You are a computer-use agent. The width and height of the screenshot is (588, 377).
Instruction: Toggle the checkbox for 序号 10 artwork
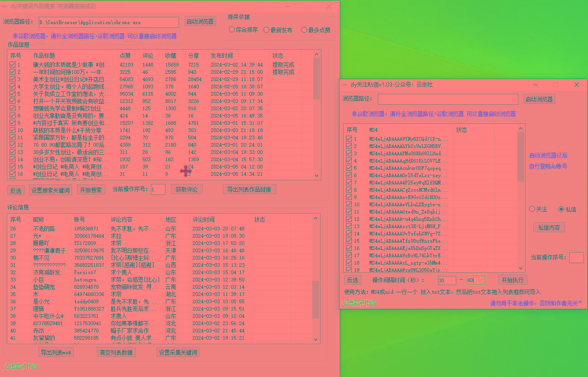click(12, 130)
